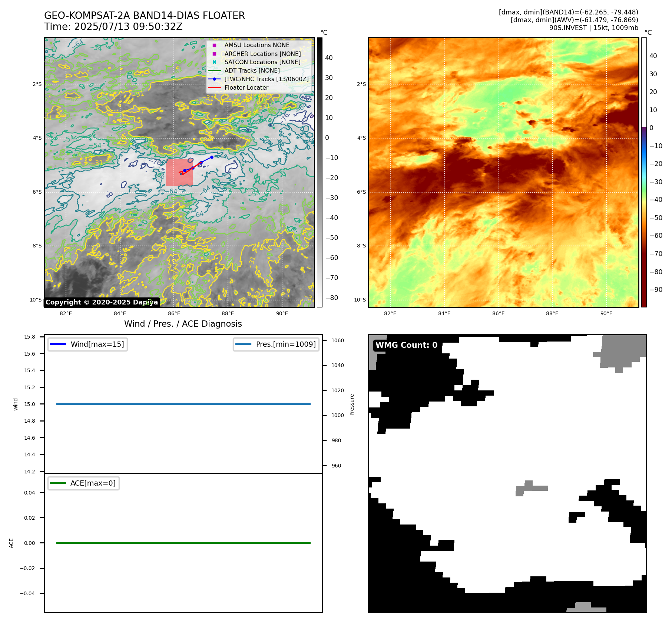Viewport: 672px width, 626px height.
Task: Click the 1060 pressure tick label
Action: (338, 340)
